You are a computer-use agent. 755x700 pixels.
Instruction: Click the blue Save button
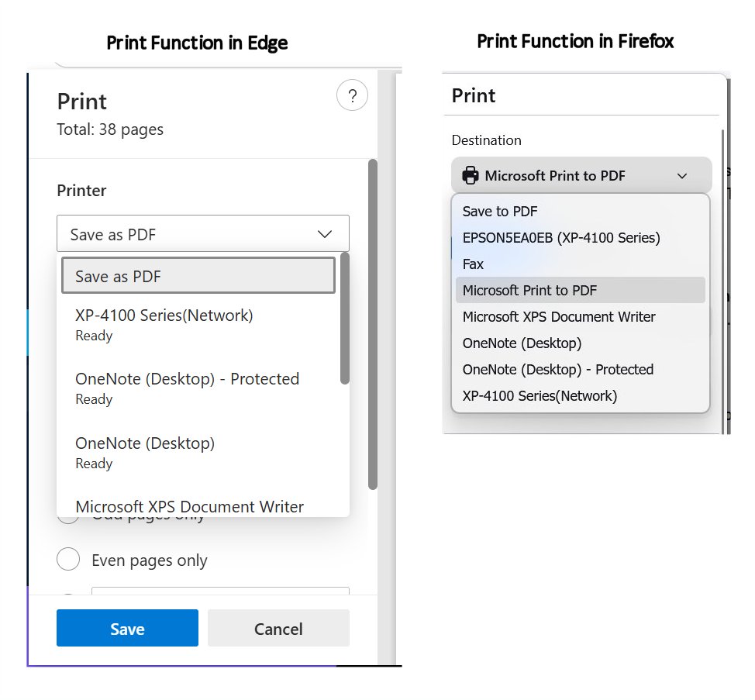(127, 628)
